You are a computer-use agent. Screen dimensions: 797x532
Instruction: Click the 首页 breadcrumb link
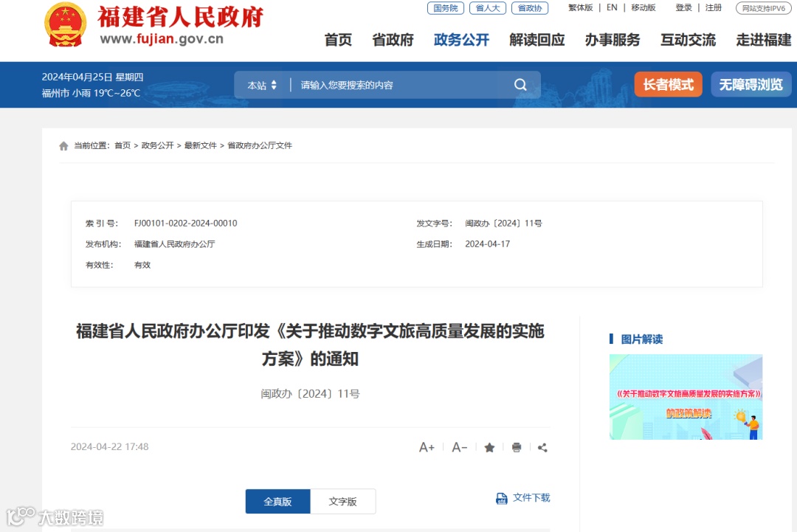pyautogui.click(x=123, y=146)
